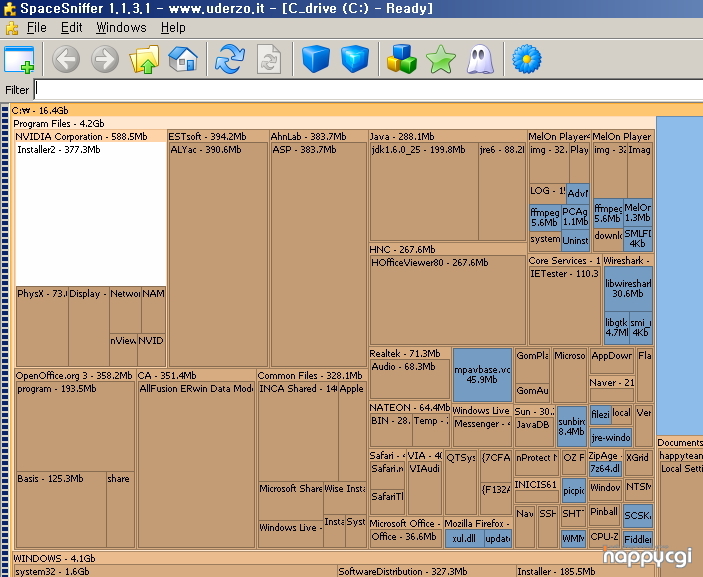The width and height of the screenshot is (703, 577).
Task: Click the New View toolbar icon
Action: [x=19, y=59]
